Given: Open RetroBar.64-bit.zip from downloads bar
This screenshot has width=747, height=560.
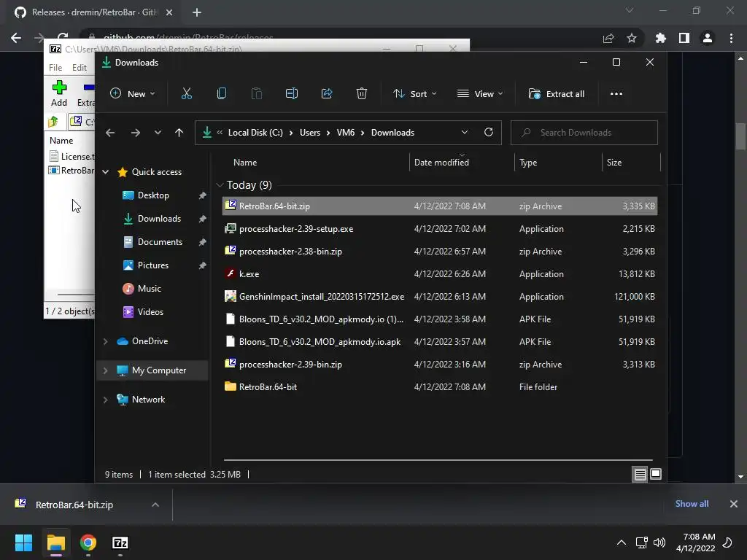Looking at the screenshot, I should [74, 505].
